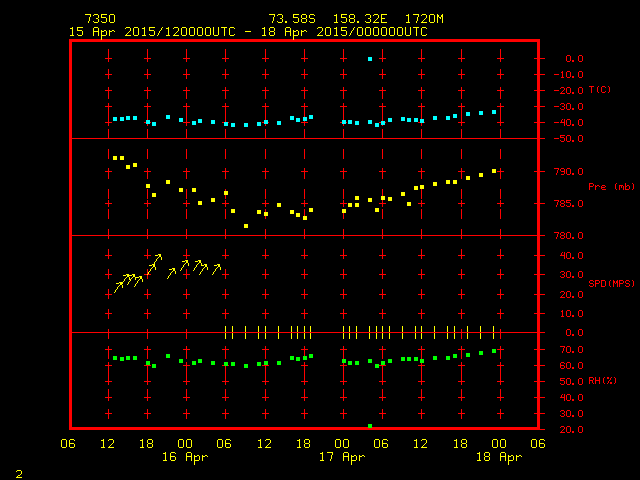
Task: Select the 18 Apr date label
Action: (498, 457)
